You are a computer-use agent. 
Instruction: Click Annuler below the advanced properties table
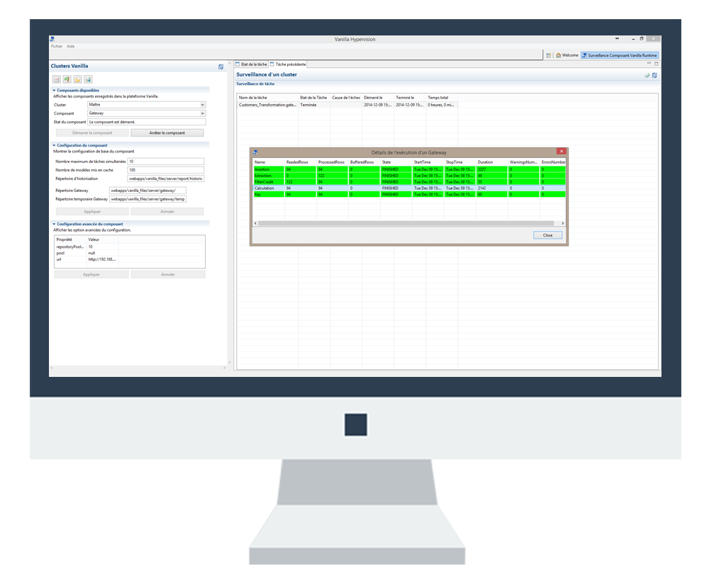pyautogui.click(x=168, y=274)
